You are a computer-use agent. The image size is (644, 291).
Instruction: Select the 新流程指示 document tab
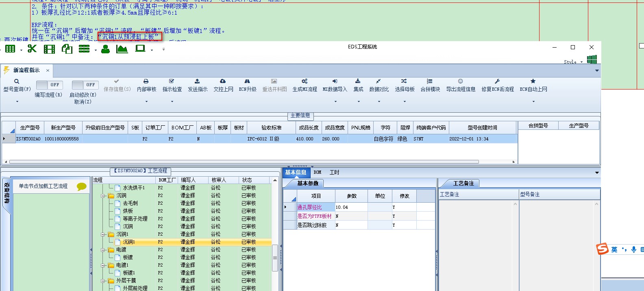coord(26,70)
